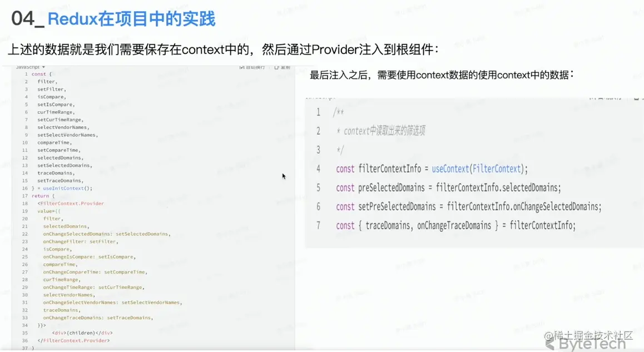
Task: Click 'const setPreSelectedDomains' line in right code
Action: coord(469,207)
